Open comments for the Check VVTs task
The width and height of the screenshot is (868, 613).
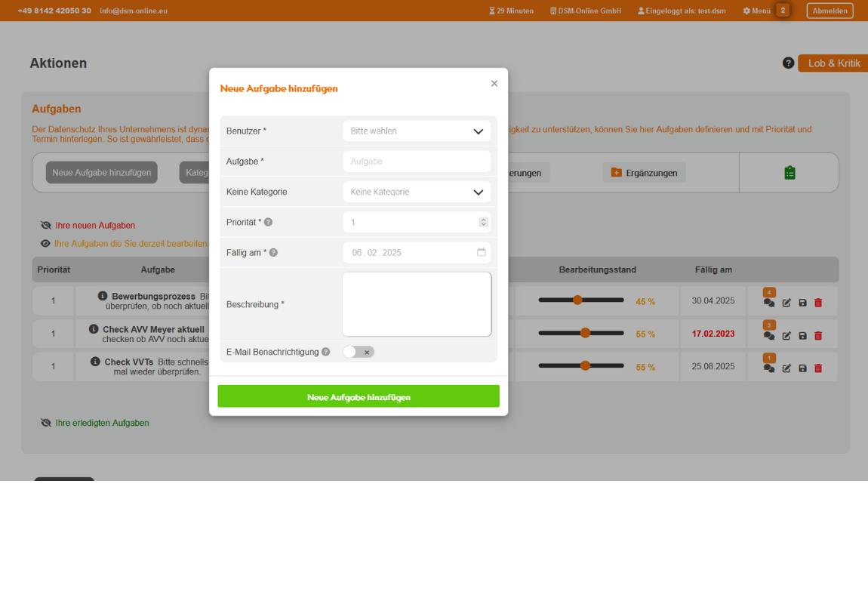tap(768, 368)
